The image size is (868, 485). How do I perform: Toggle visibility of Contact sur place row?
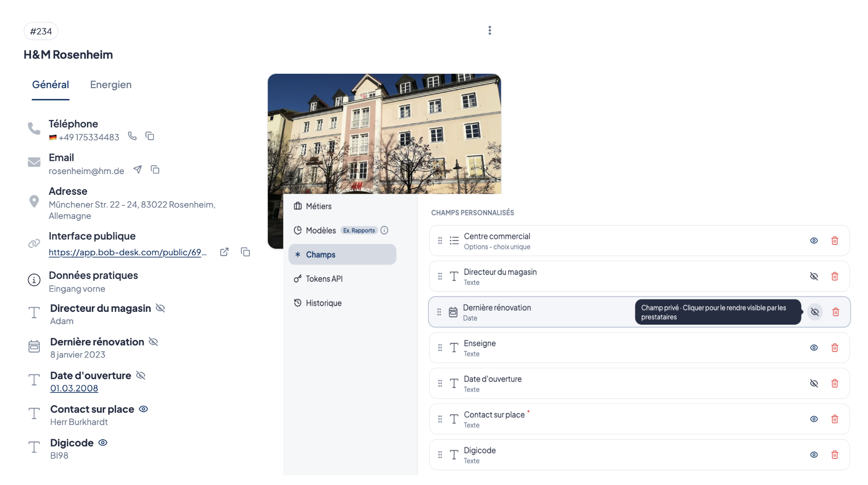[814, 419]
